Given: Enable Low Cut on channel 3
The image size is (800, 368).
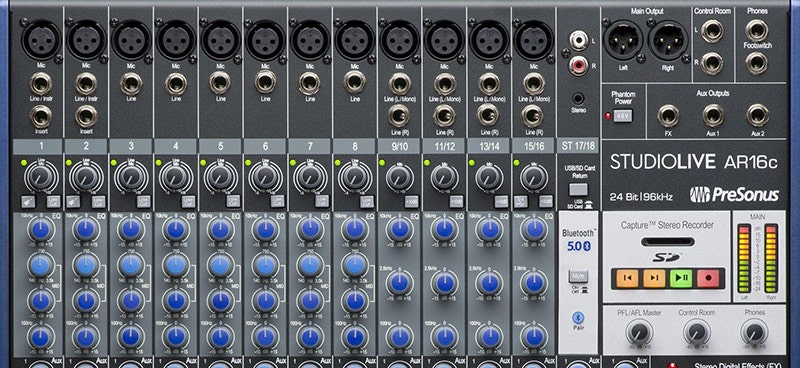Looking at the screenshot, I should coord(143,202).
